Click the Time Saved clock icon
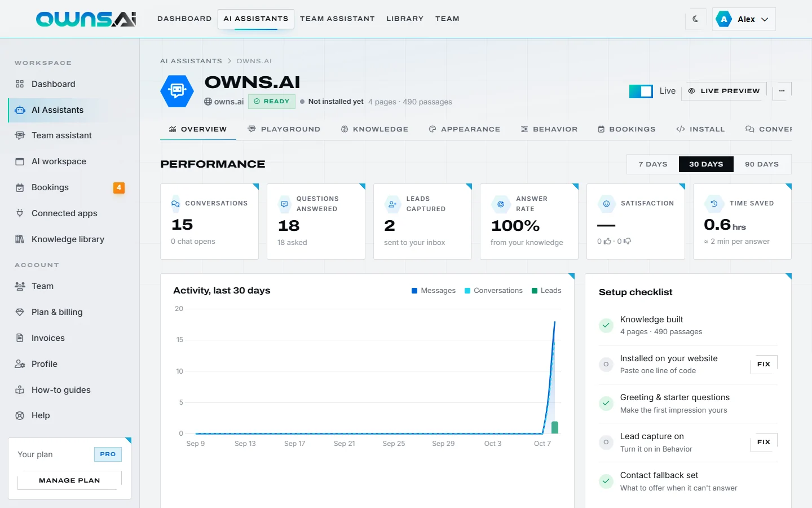Viewport: 812px width, 508px height. [714, 204]
